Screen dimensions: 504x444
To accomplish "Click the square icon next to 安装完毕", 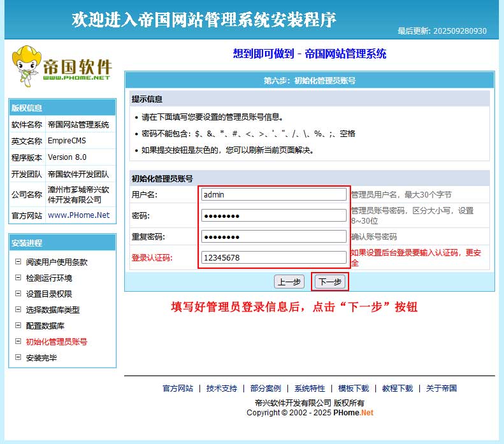I will click(18, 357).
